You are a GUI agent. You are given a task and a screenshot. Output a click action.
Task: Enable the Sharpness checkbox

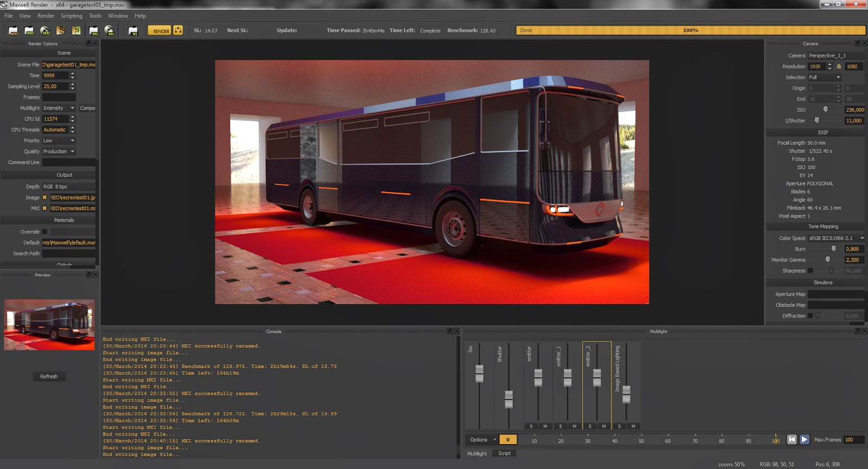[810, 271]
